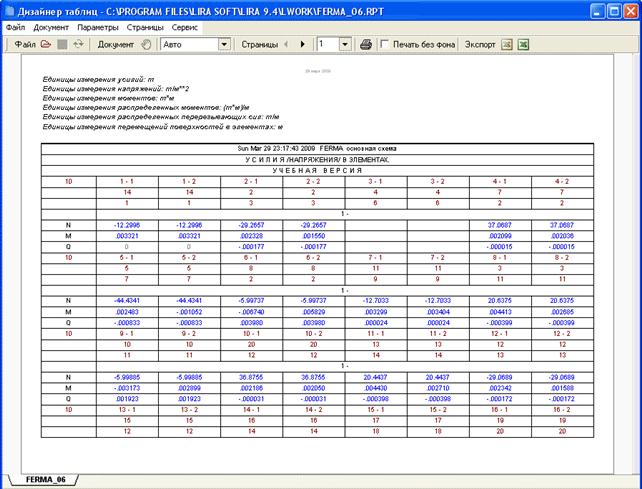Toggle 'Печать без фона' checkbox
Image resolution: width=642 pixels, height=489 pixels.
click(384, 44)
